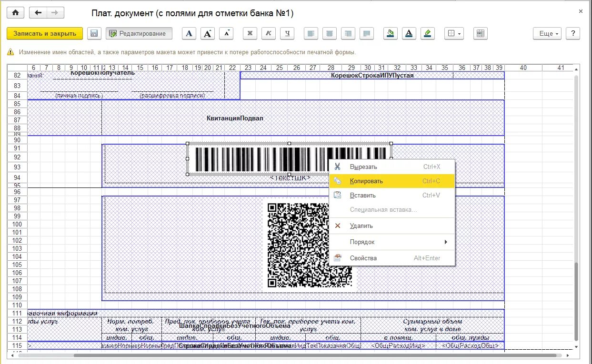Select row header 91

(x=17, y=148)
